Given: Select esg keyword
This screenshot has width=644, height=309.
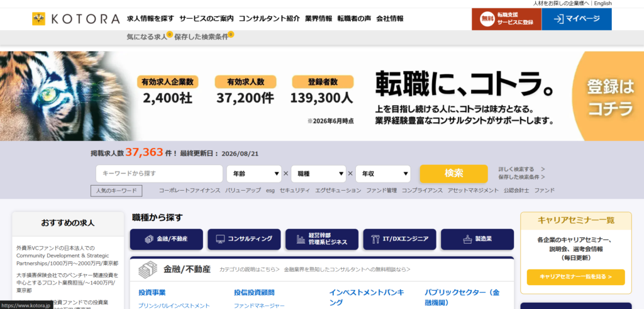Looking at the screenshot, I should pyautogui.click(x=270, y=190).
